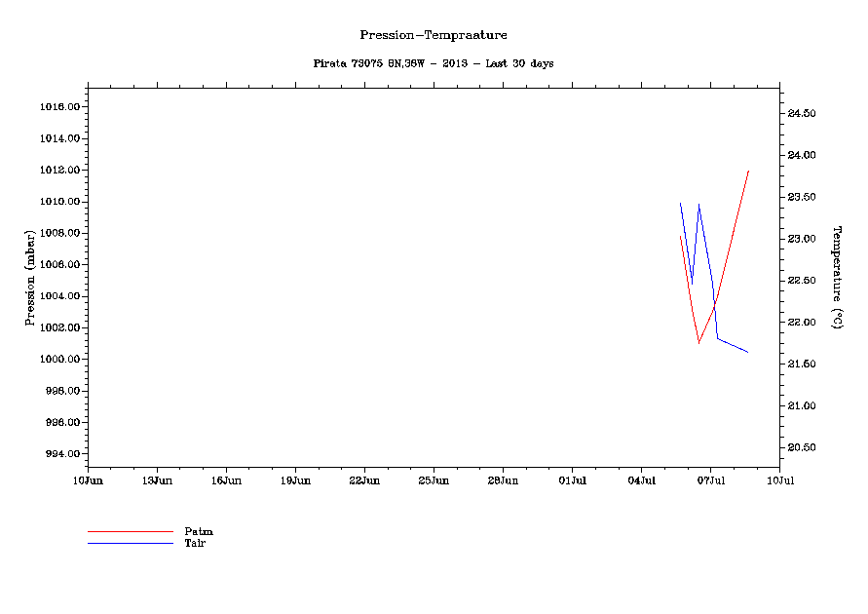The height and width of the screenshot is (614, 868).
Task: Click the line sample beside Patm legend
Action: 130,532
